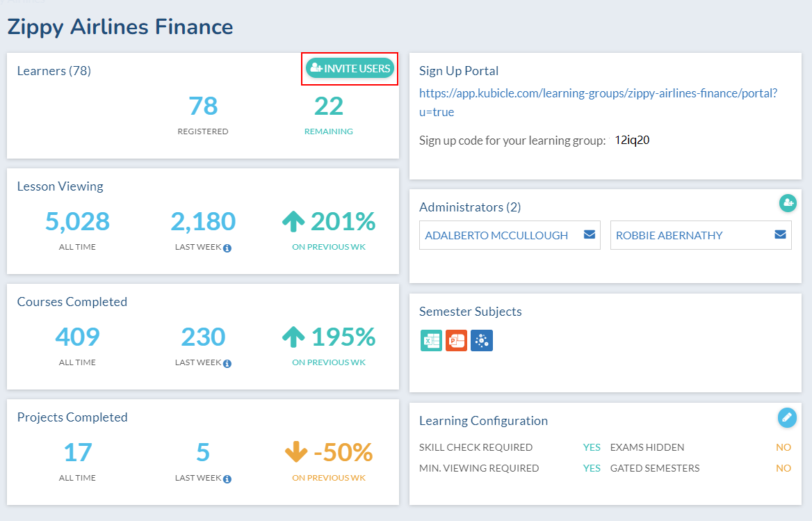Click the Courses Completed heading
This screenshot has height=521, width=812.
(x=72, y=302)
